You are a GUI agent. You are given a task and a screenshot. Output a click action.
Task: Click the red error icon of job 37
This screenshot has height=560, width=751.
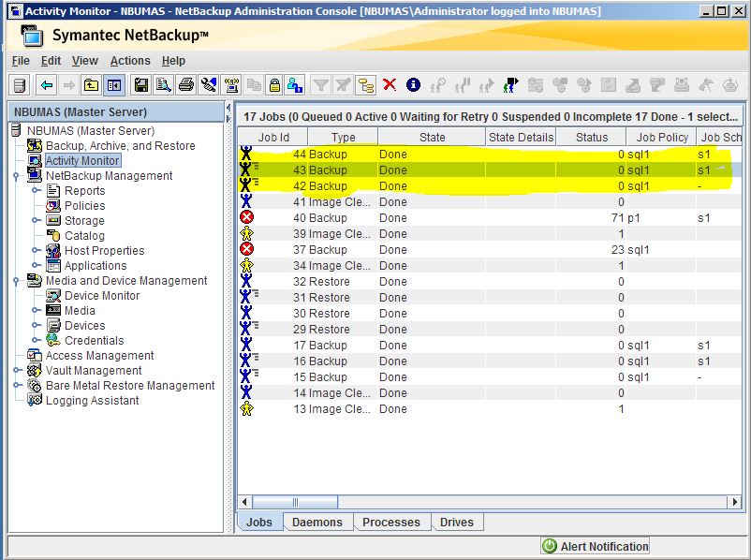(246, 249)
